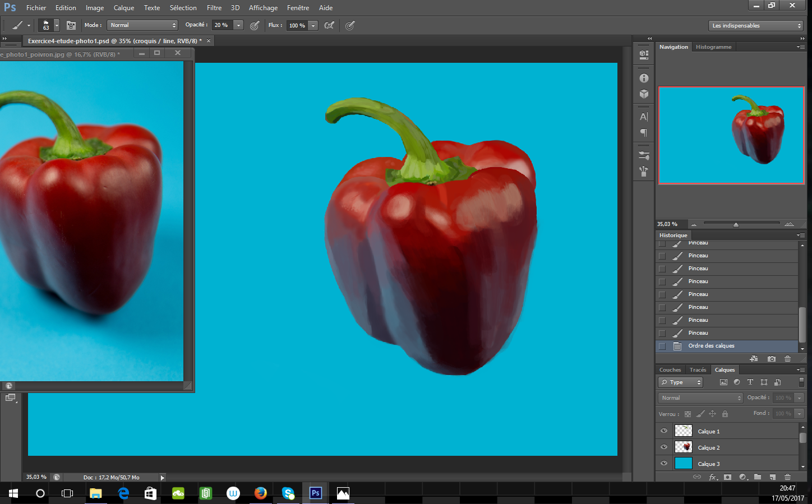Viewport: 812px width, 504px height.
Task: Click the tablet pressure opacity icon
Action: click(254, 25)
